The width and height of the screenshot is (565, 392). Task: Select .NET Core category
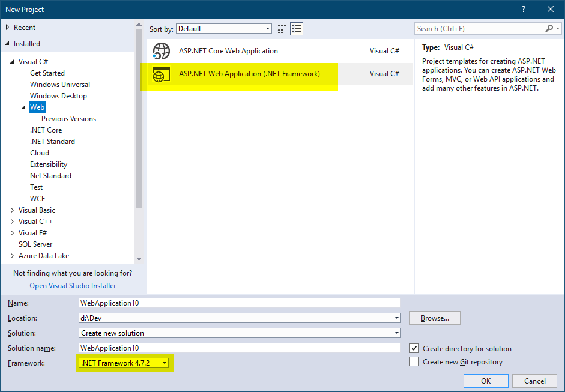pos(46,130)
